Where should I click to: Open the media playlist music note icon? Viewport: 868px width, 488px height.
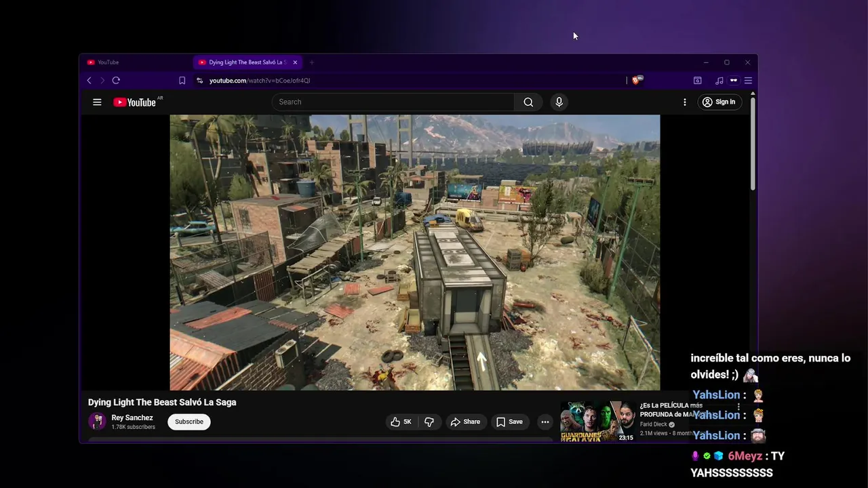pos(719,80)
